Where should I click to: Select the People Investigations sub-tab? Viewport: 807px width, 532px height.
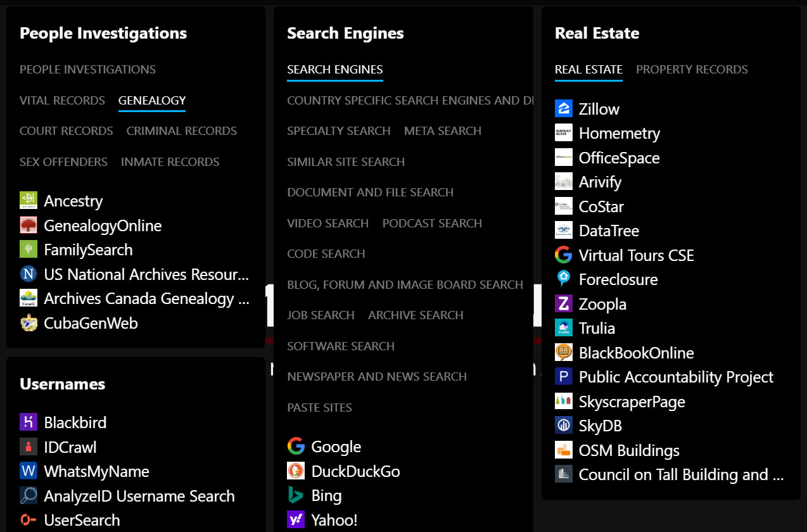pyautogui.click(x=87, y=70)
